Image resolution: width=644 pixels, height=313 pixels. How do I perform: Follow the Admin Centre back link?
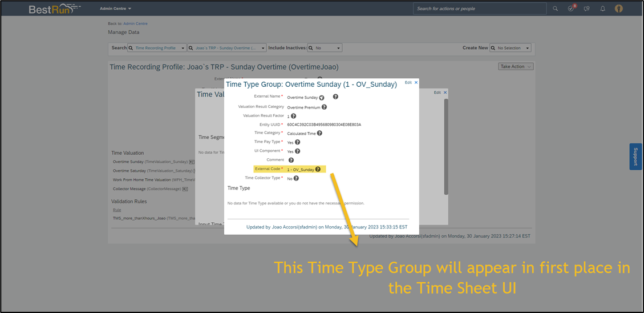click(x=135, y=24)
